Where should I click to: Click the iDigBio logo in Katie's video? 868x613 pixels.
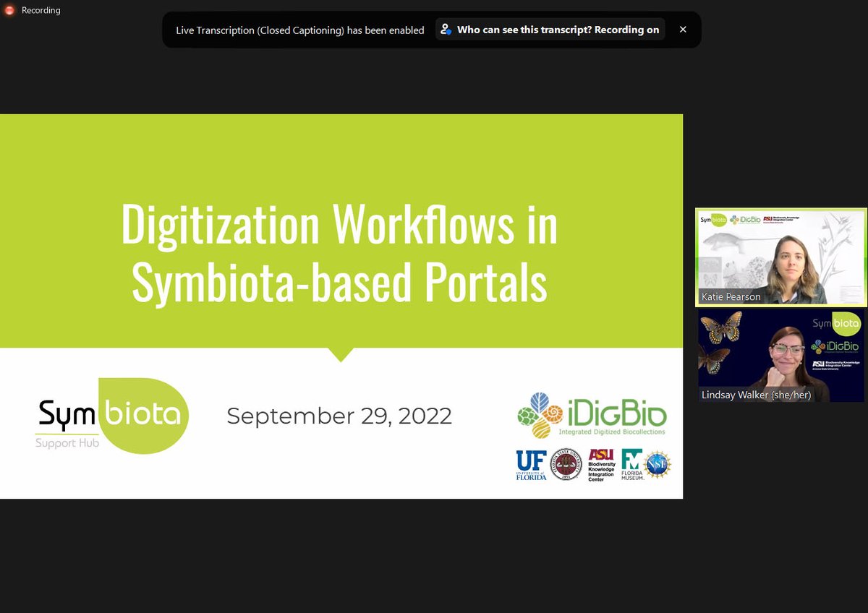pyautogui.click(x=744, y=220)
